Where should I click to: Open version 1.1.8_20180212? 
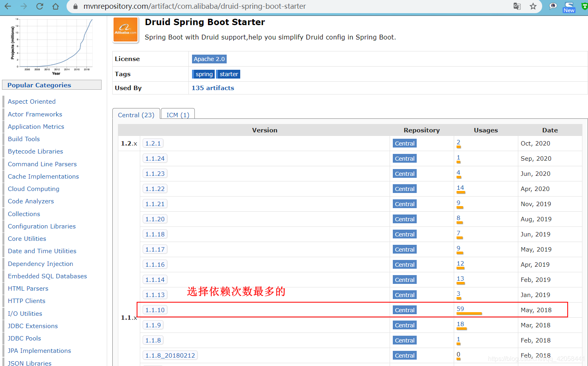point(170,356)
